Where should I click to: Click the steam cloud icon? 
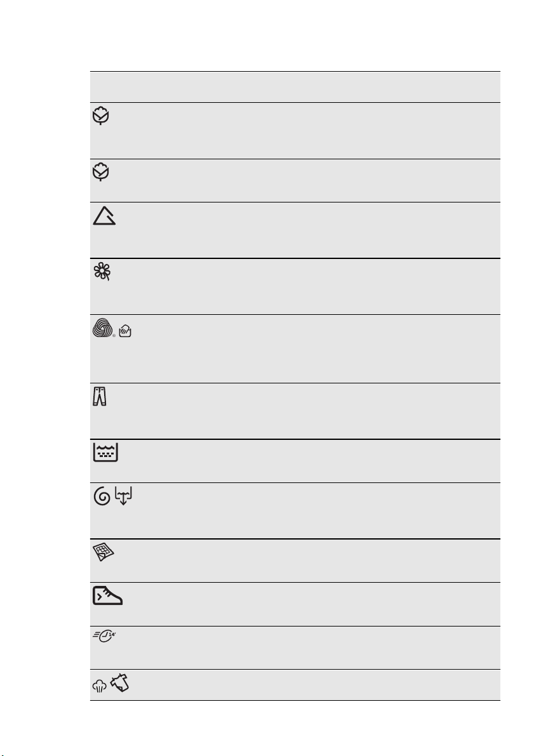click(x=100, y=687)
